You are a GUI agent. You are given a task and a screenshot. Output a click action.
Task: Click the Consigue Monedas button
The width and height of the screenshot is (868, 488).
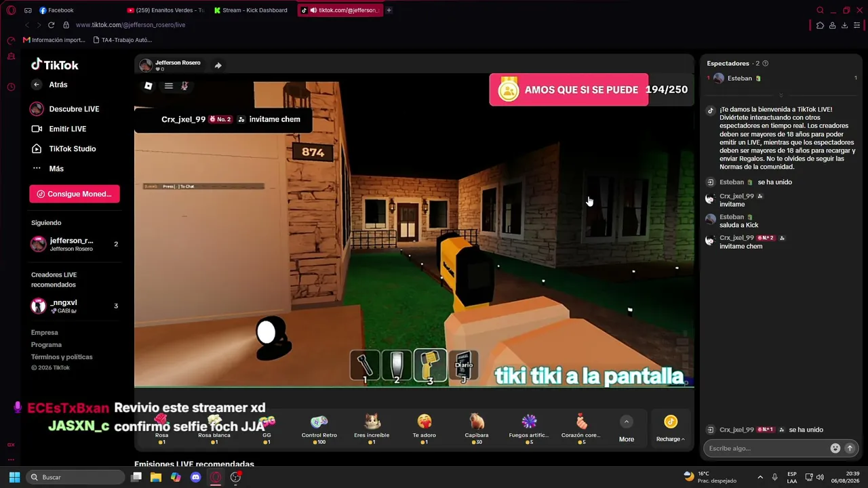75,194
